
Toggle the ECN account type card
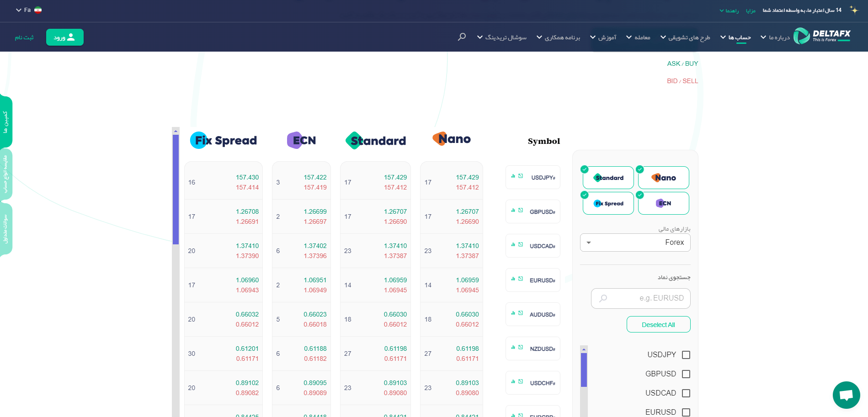(664, 203)
